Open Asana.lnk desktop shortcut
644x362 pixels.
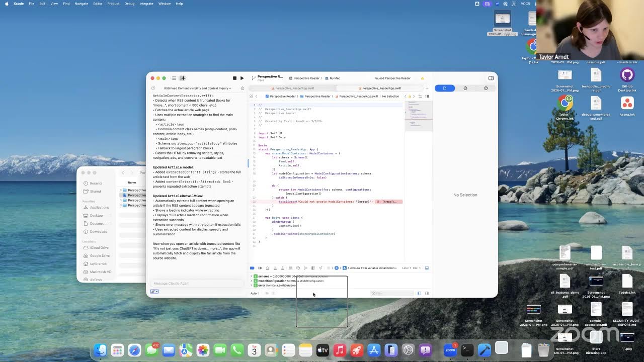[x=627, y=106]
